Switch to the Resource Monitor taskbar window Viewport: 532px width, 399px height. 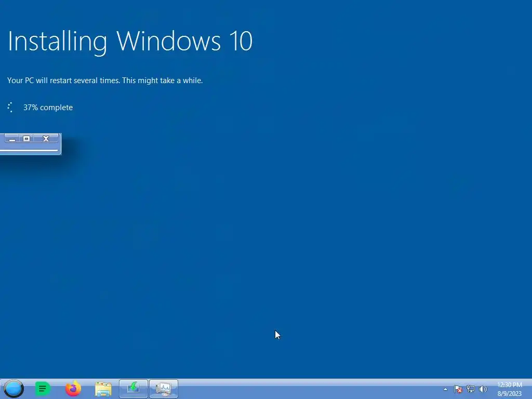coord(164,389)
